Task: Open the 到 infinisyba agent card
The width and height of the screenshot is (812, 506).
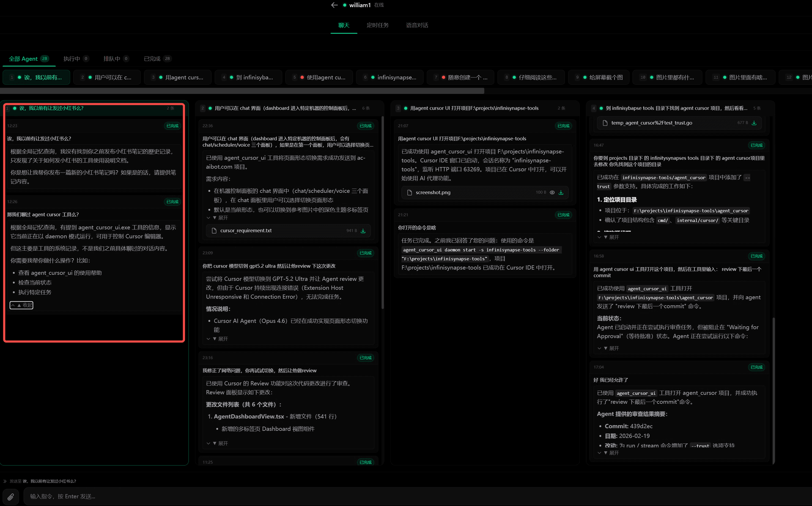Action: (x=248, y=77)
